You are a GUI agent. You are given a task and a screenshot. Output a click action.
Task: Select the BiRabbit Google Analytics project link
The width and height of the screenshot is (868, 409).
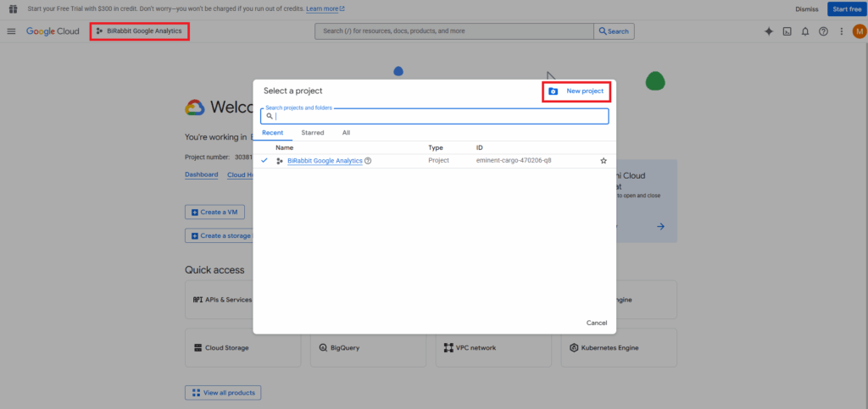coord(325,161)
